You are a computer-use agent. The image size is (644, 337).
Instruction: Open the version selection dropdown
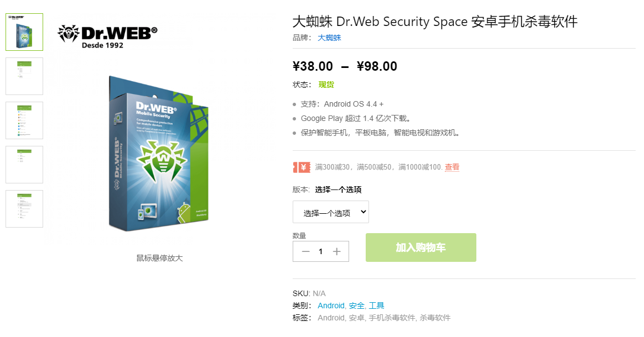330,212
